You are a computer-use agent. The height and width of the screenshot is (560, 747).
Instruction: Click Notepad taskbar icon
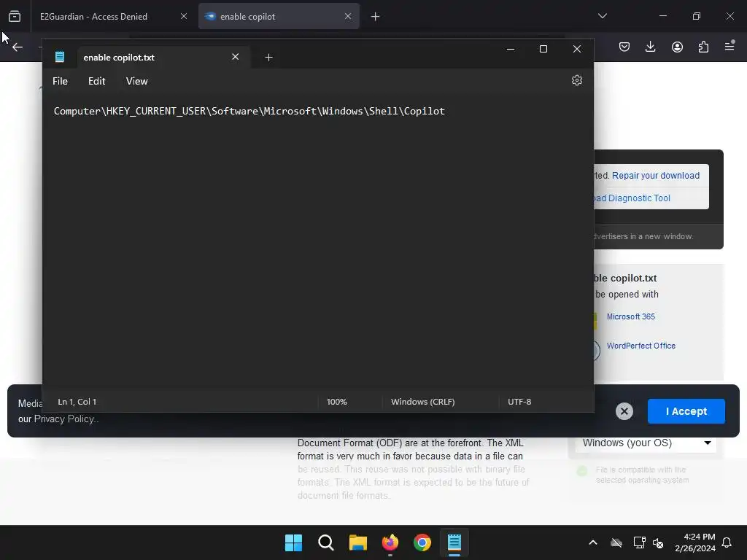(454, 542)
